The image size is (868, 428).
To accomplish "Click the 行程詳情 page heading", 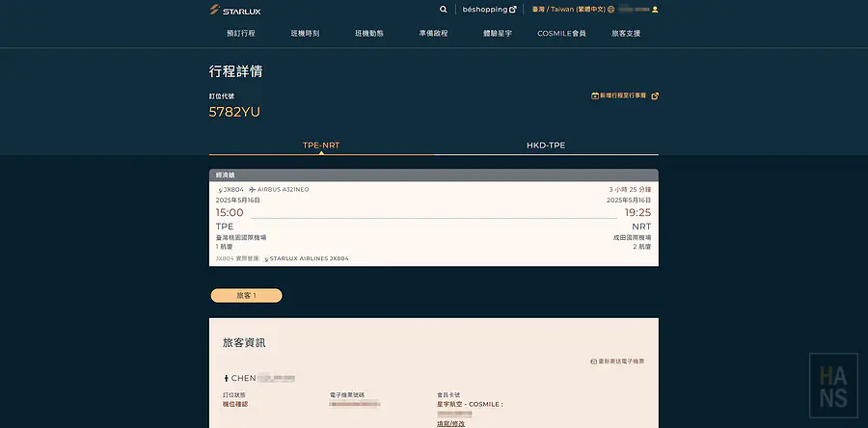I will (x=236, y=71).
